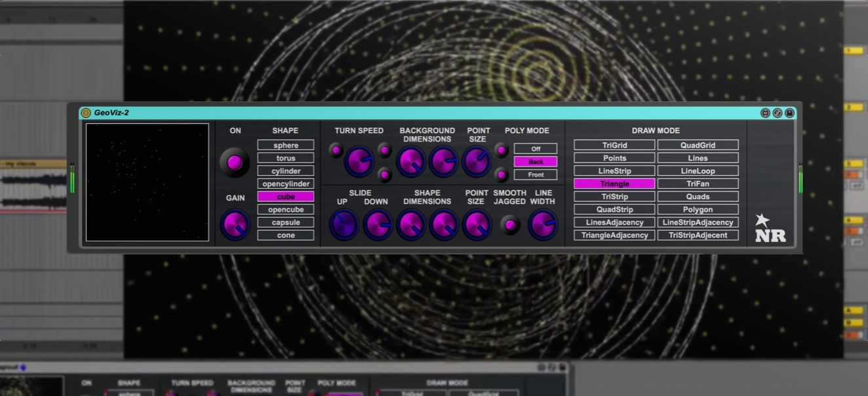Choose QuadStrip draw mode
This screenshot has height=396, width=868.
pos(614,209)
